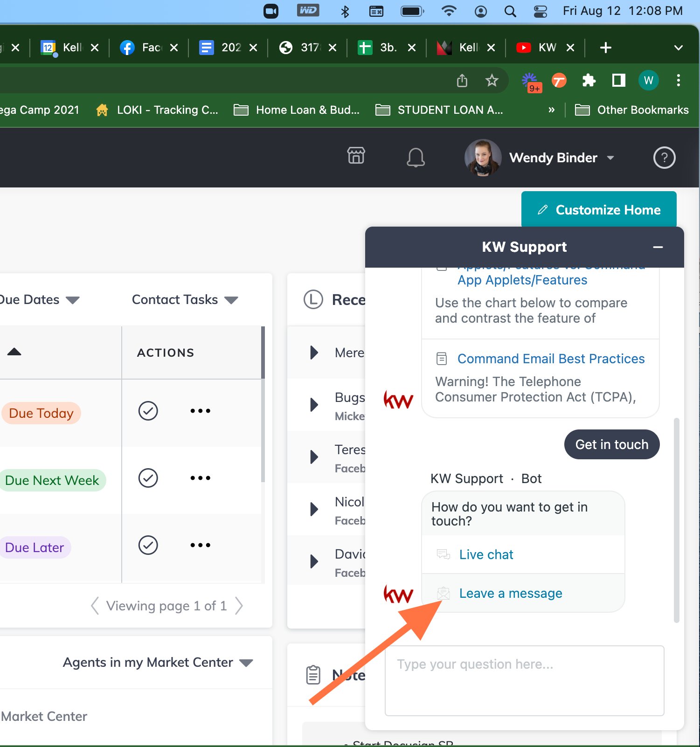
Task: Expand the Teres recent activity row
Action: pos(314,457)
